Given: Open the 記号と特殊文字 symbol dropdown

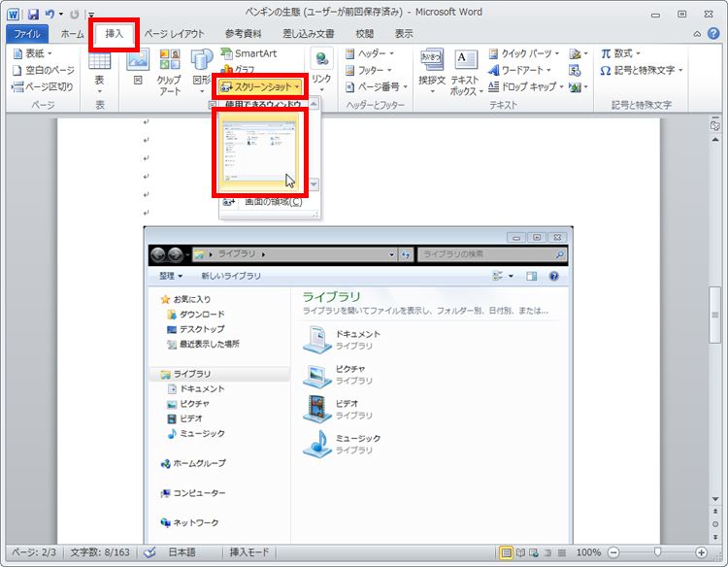Looking at the screenshot, I should point(642,70).
